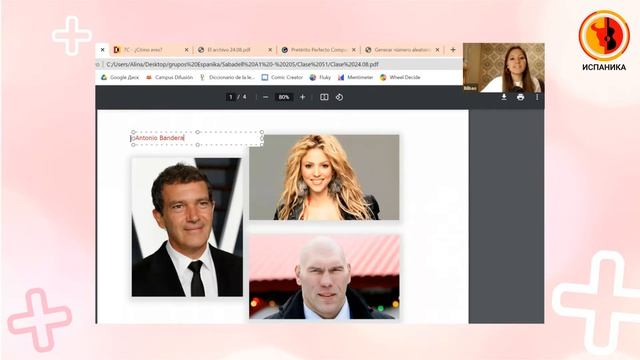This screenshot has height=360, width=640.
Task: Click the file info icon in address bar
Action: click(98, 64)
